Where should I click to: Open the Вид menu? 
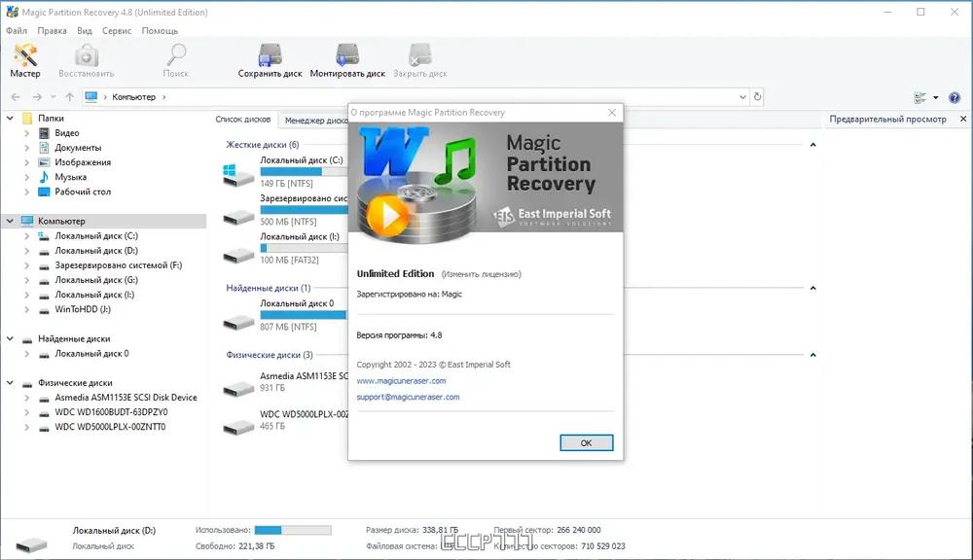coord(85,30)
